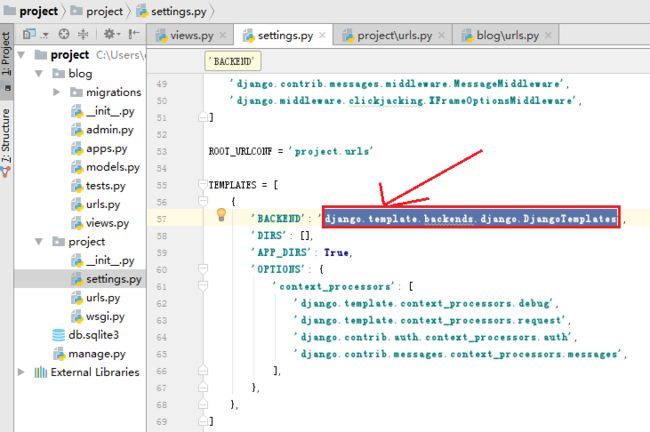Click External Libraries label
The image size is (650, 432).
[x=95, y=372]
